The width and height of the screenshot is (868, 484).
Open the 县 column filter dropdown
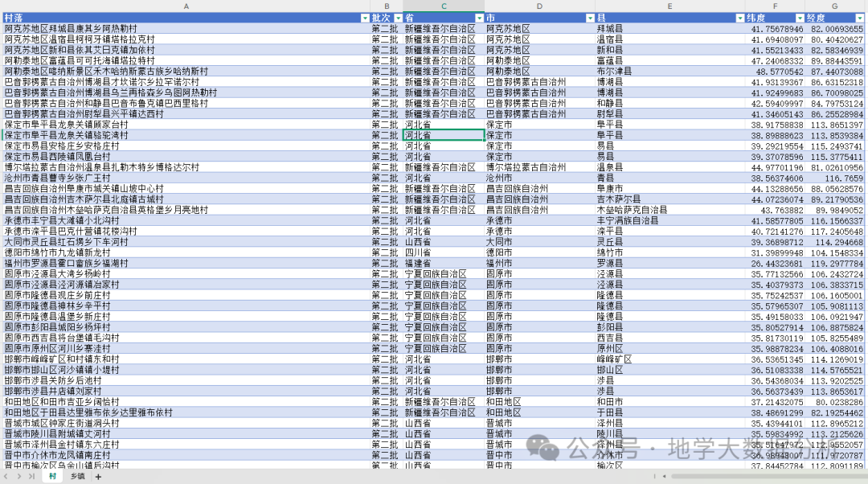pyautogui.click(x=739, y=18)
